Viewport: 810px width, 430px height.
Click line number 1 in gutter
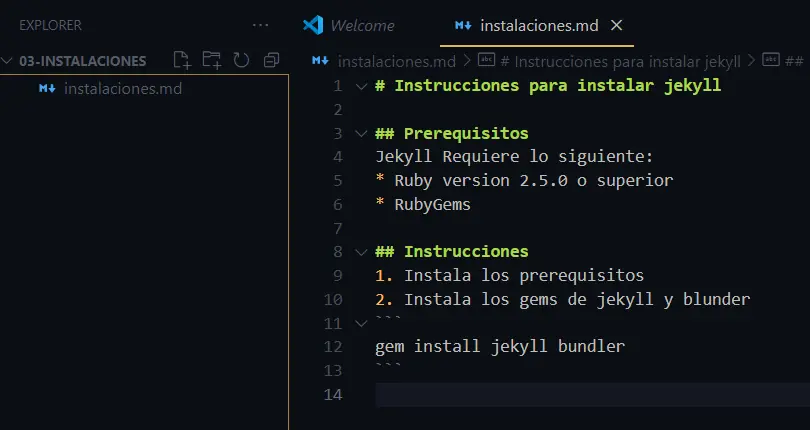point(338,85)
